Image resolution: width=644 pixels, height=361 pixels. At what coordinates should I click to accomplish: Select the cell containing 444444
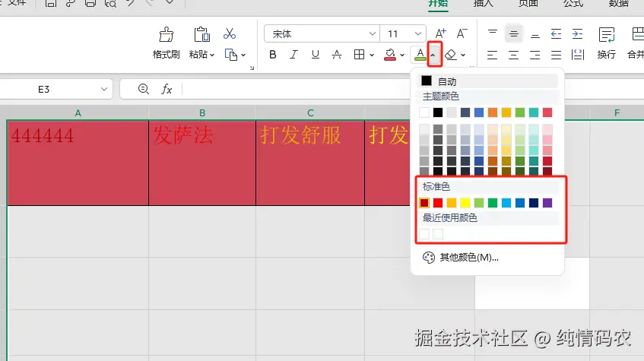(x=78, y=163)
